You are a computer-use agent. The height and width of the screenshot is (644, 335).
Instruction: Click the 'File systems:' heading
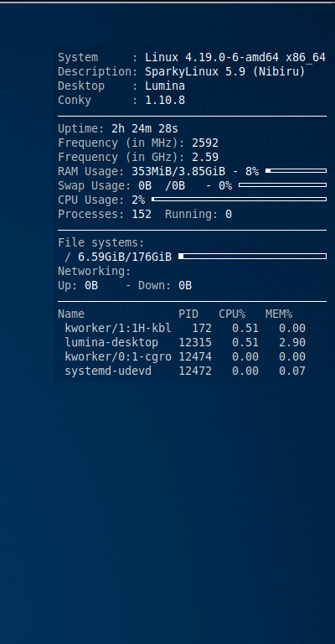tap(101, 242)
